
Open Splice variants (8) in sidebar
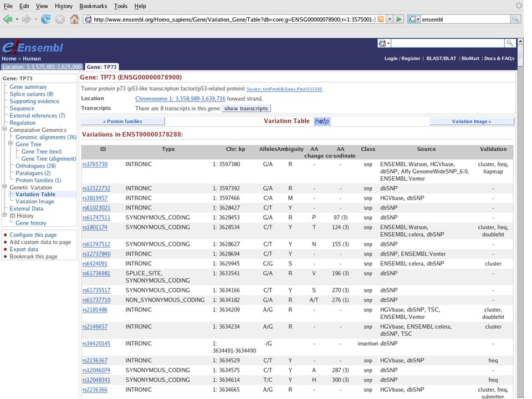31,94
